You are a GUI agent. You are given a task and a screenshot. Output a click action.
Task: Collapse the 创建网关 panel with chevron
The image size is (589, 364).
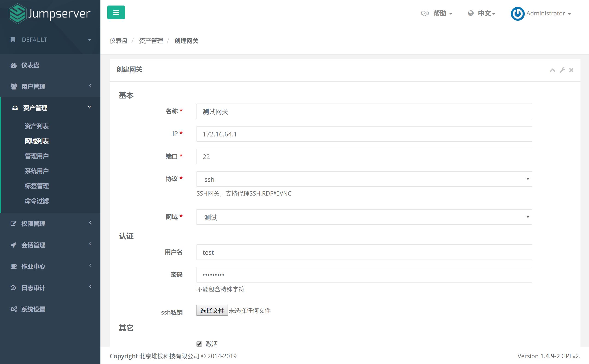click(x=553, y=70)
